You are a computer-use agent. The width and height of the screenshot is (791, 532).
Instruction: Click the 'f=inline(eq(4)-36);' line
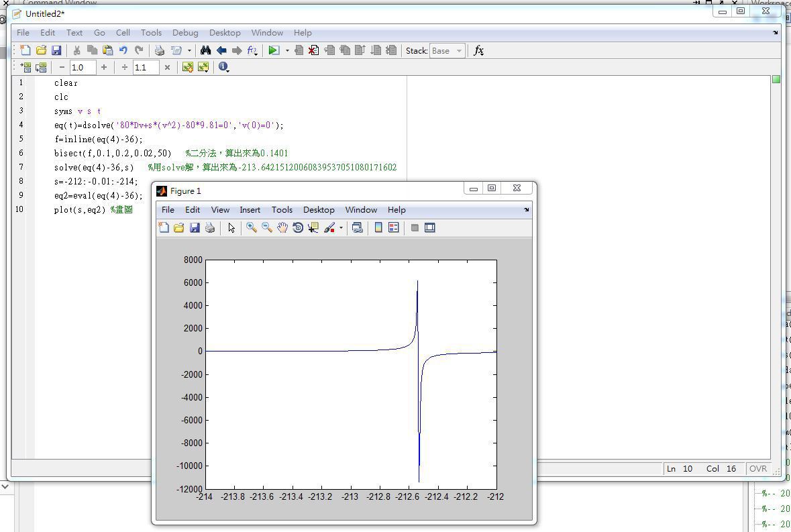pyautogui.click(x=99, y=139)
